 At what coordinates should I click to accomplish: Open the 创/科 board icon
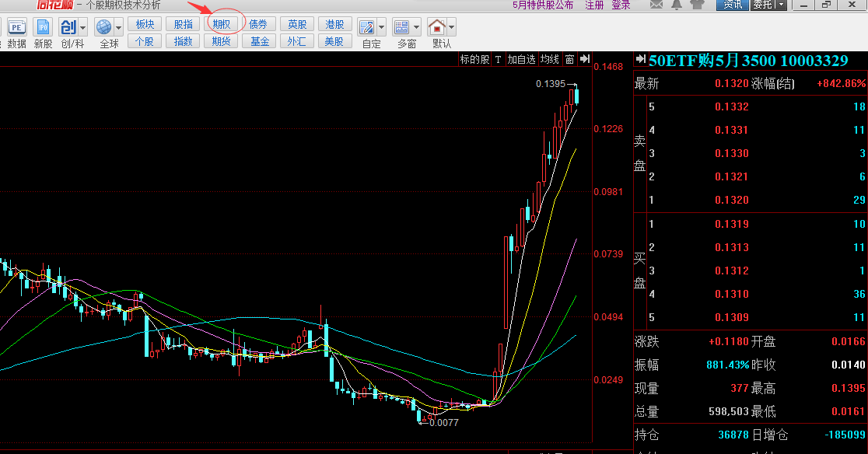point(68,27)
